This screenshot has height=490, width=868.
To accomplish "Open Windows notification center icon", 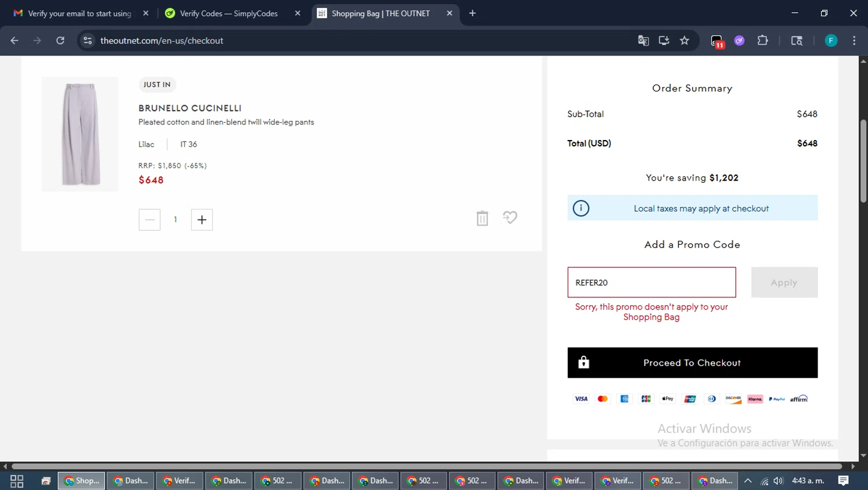I will (844, 481).
